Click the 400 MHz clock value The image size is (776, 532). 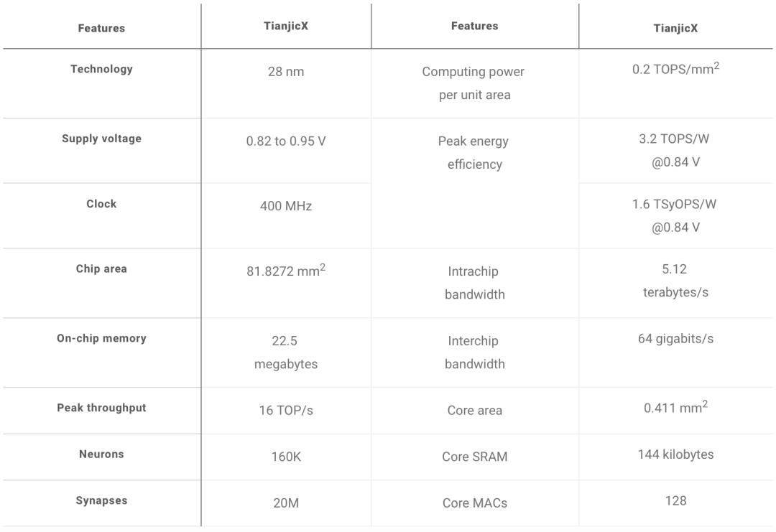tap(285, 206)
